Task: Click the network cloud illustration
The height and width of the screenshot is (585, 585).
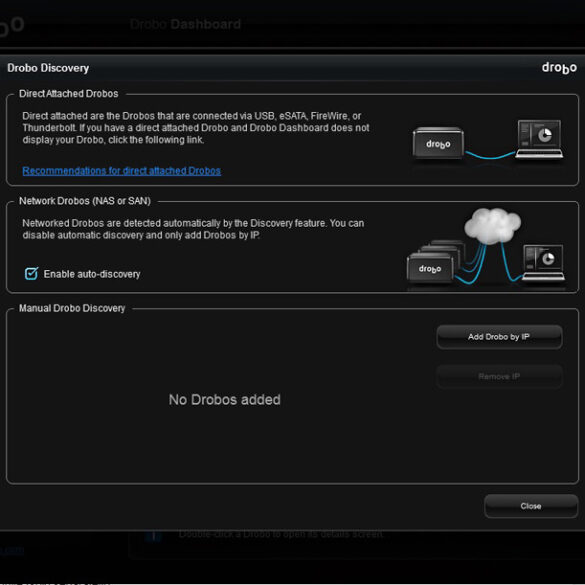Action: (x=492, y=226)
